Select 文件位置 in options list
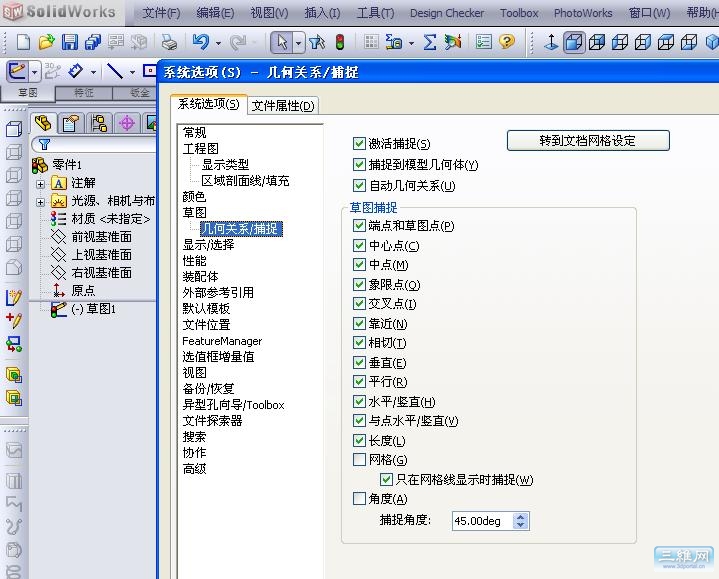Image resolution: width=719 pixels, height=579 pixels. click(x=206, y=325)
